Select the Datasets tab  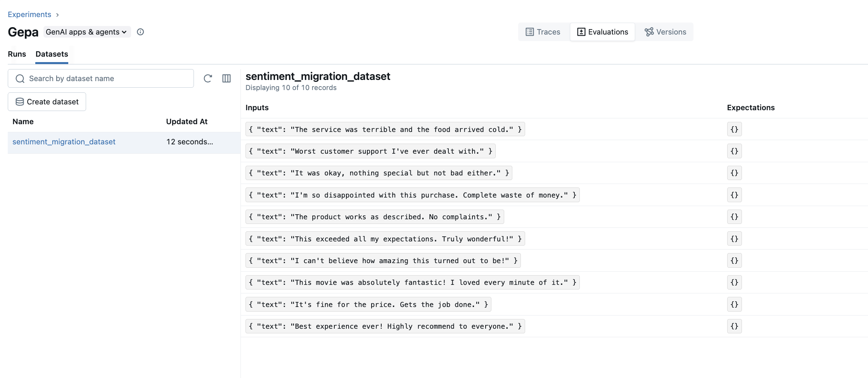[x=52, y=54]
